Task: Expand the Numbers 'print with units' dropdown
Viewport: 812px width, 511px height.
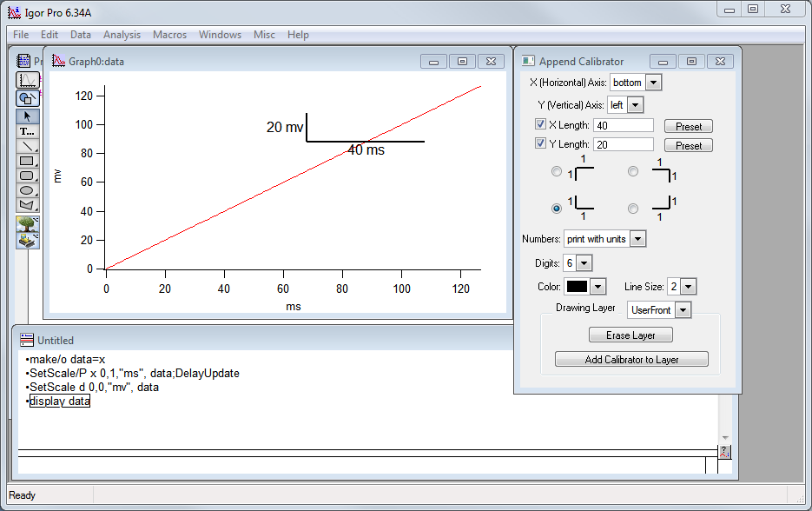Action: tap(604, 238)
